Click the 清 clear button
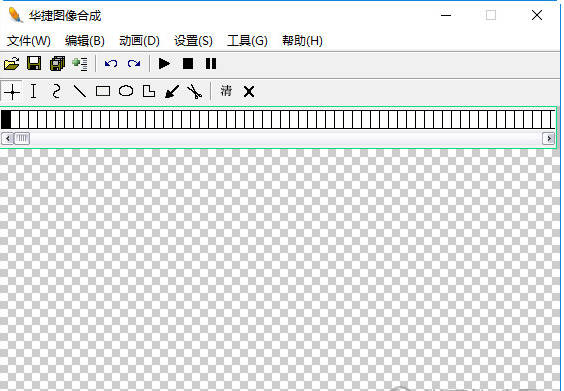The width and height of the screenshot is (564, 391). [226, 91]
